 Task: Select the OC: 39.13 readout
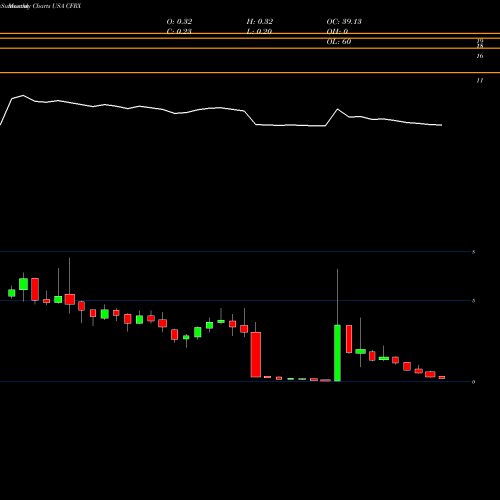[344, 22]
